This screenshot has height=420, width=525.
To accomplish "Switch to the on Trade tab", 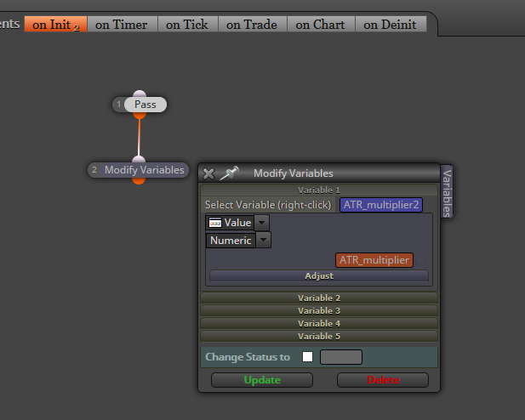I will [252, 25].
